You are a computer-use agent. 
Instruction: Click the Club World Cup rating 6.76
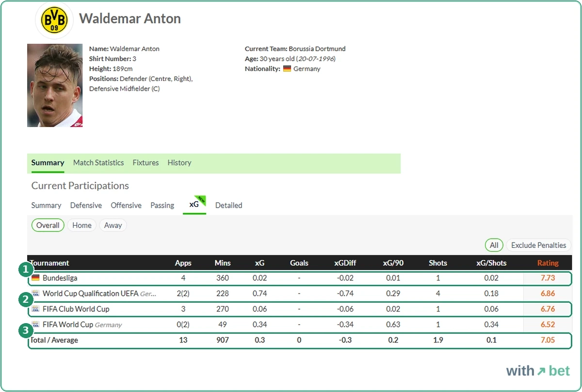548,309
